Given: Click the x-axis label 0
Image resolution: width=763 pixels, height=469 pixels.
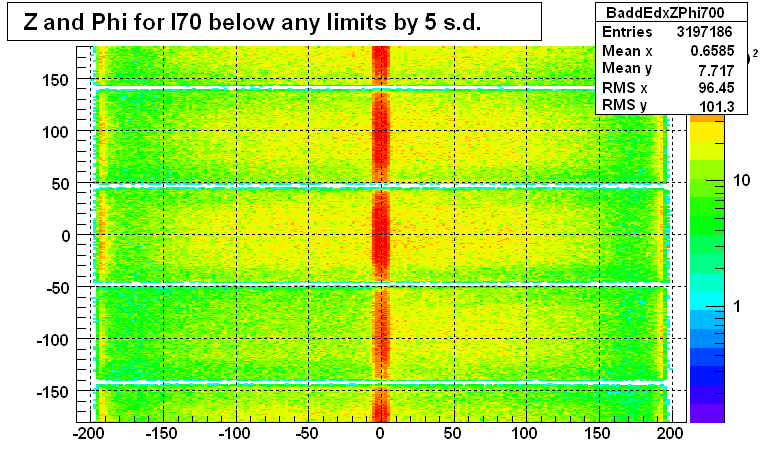Looking at the screenshot, I should point(380,433).
